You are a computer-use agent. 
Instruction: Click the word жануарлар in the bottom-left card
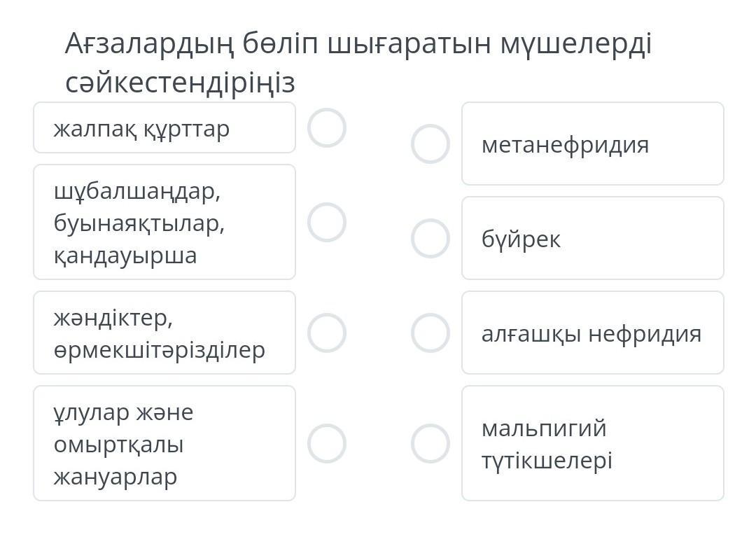tap(115, 477)
